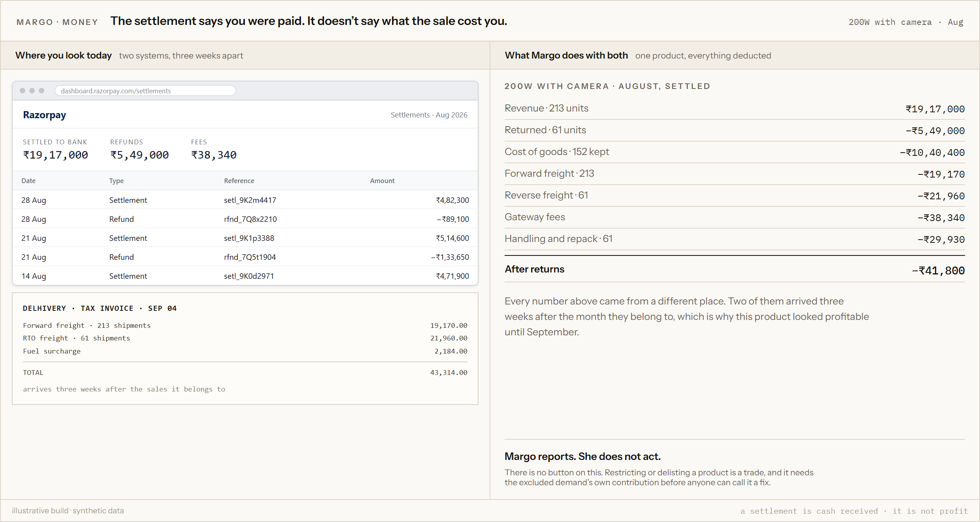The height and width of the screenshot is (522, 980).
Task: Click the amount ₹5,14,600
Action: click(x=452, y=238)
